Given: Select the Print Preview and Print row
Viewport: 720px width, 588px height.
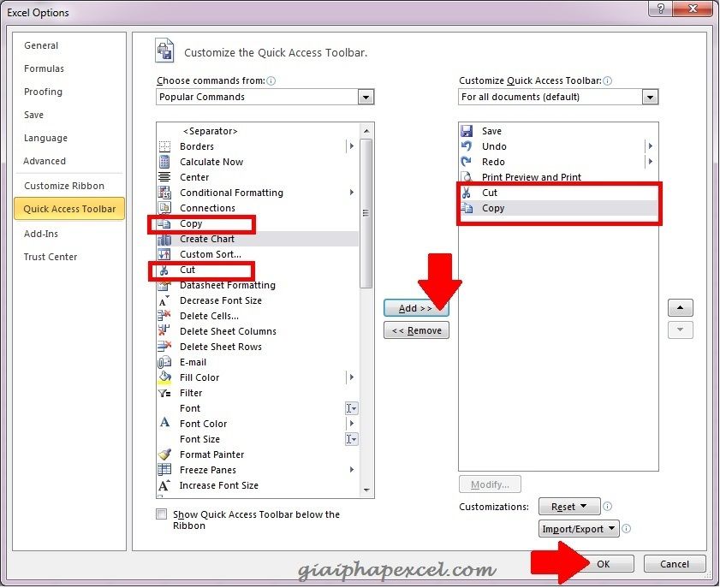Looking at the screenshot, I should tap(558, 177).
